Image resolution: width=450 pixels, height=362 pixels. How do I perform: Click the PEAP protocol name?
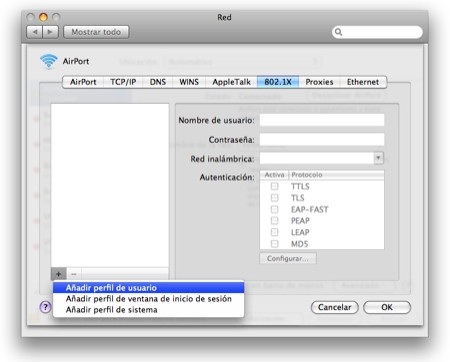300,221
